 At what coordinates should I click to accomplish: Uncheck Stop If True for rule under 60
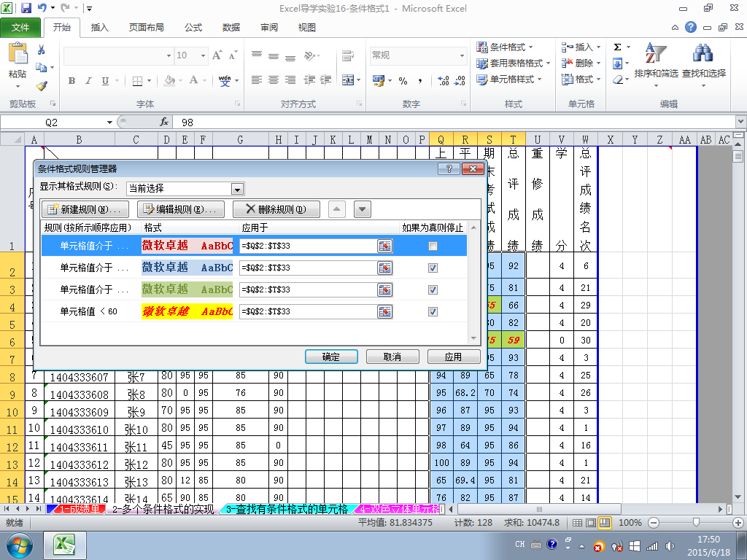tap(433, 311)
